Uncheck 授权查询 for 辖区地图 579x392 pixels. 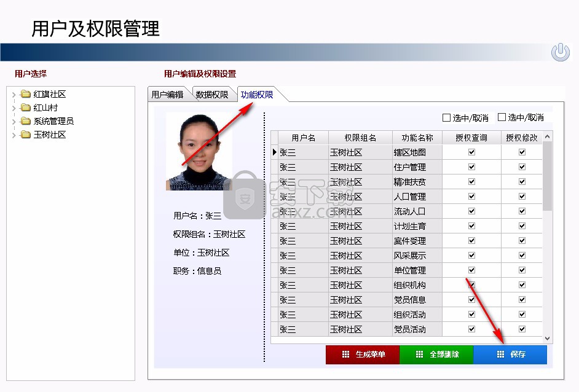471,152
